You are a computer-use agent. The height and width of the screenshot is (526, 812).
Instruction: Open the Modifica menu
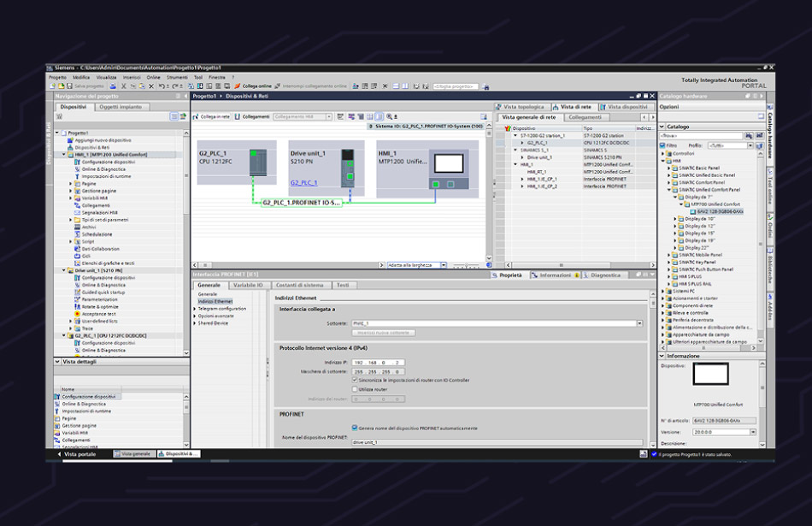81,77
